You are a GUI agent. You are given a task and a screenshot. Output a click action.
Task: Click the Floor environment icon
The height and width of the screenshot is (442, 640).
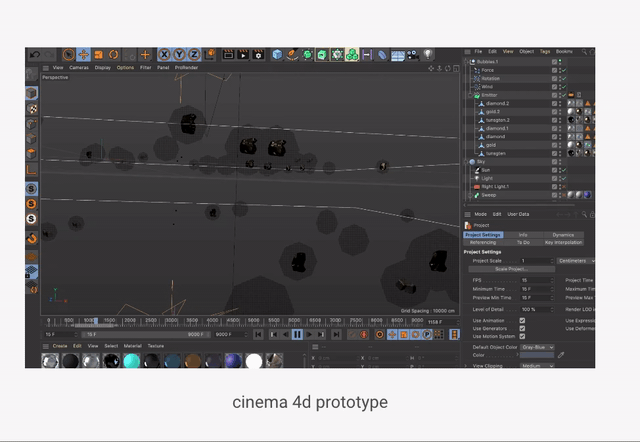pos(398,55)
